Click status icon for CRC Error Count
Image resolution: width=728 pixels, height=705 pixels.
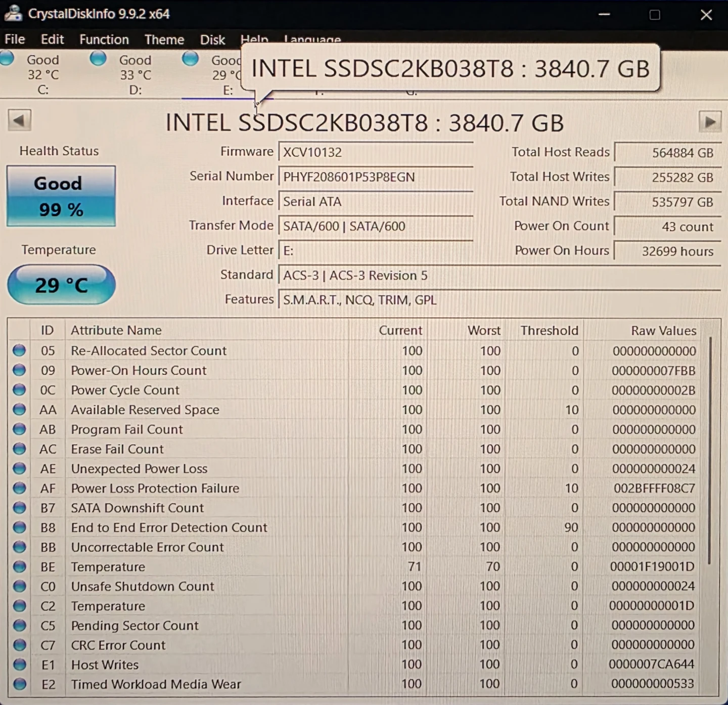pos(19,645)
